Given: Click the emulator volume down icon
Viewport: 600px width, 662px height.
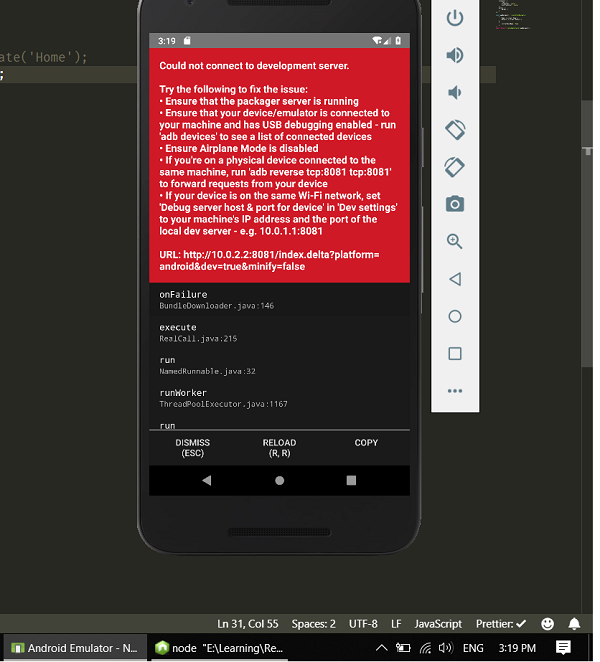Looking at the screenshot, I should (455, 92).
